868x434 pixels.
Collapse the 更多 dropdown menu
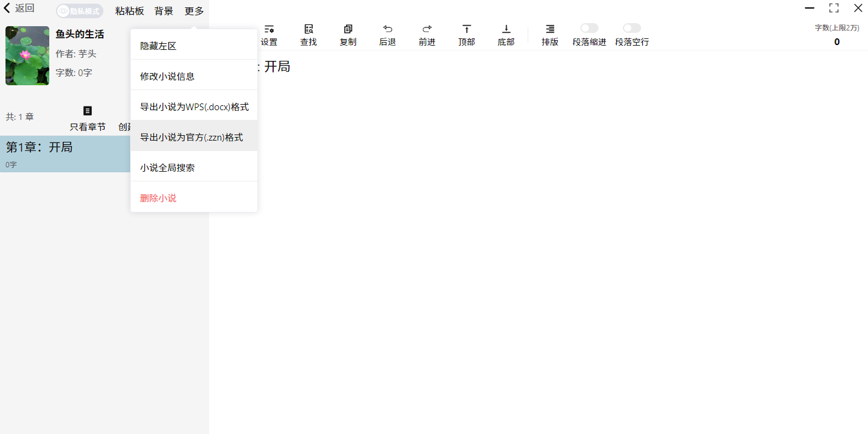point(195,11)
